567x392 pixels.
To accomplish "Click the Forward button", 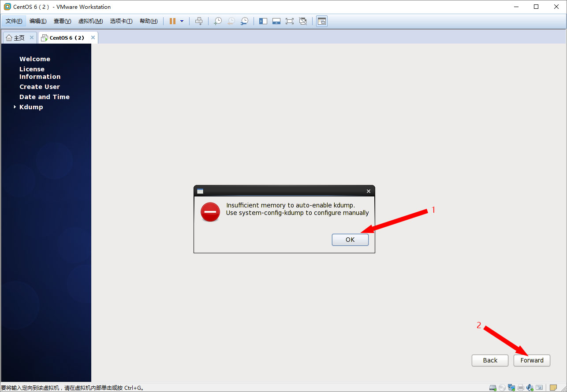I will (532, 360).
